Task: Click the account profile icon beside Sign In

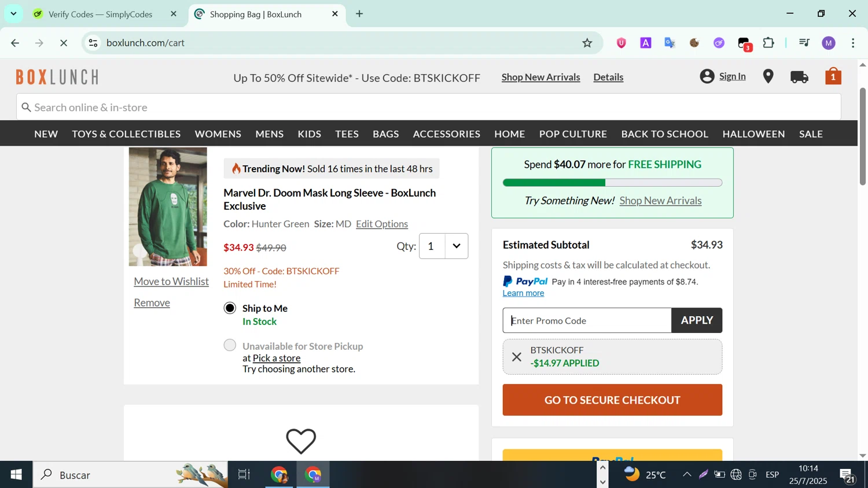Action: 707,76
